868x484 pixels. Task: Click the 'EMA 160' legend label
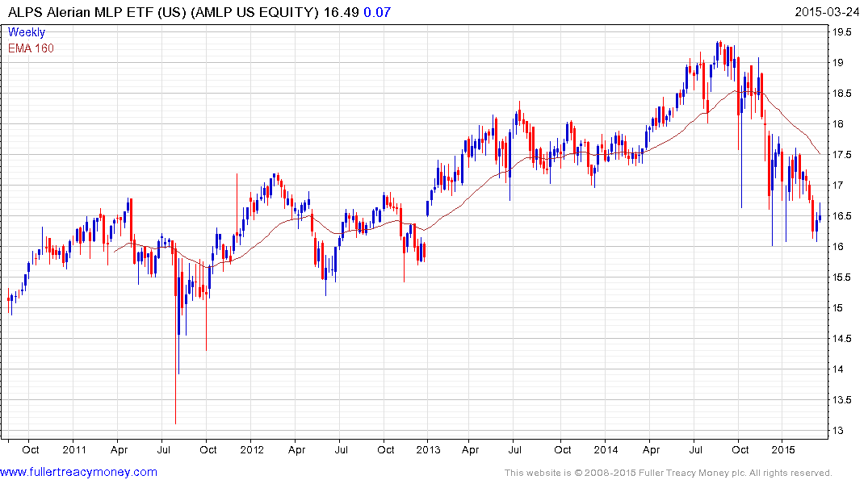[31, 48]
